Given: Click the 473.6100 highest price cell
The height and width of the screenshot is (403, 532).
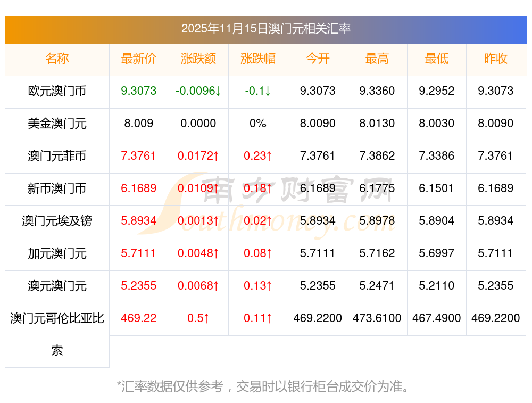Looking at the screenshot, I should [377, 318].
